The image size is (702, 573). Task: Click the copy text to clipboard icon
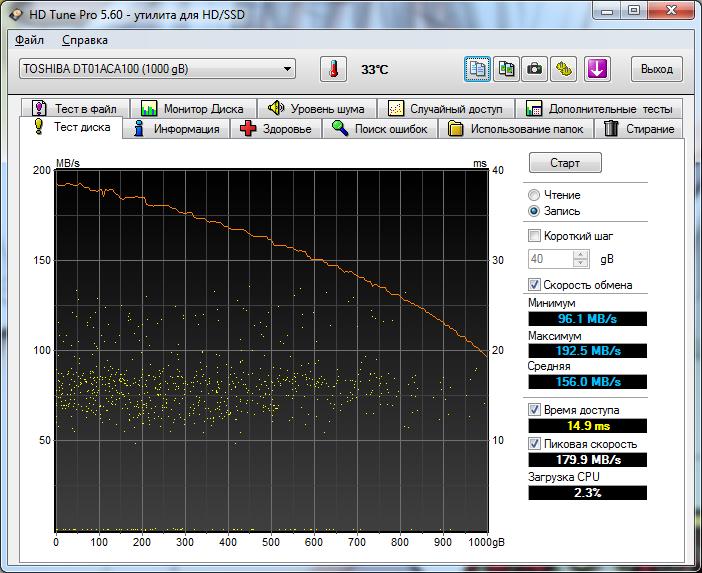478,69
